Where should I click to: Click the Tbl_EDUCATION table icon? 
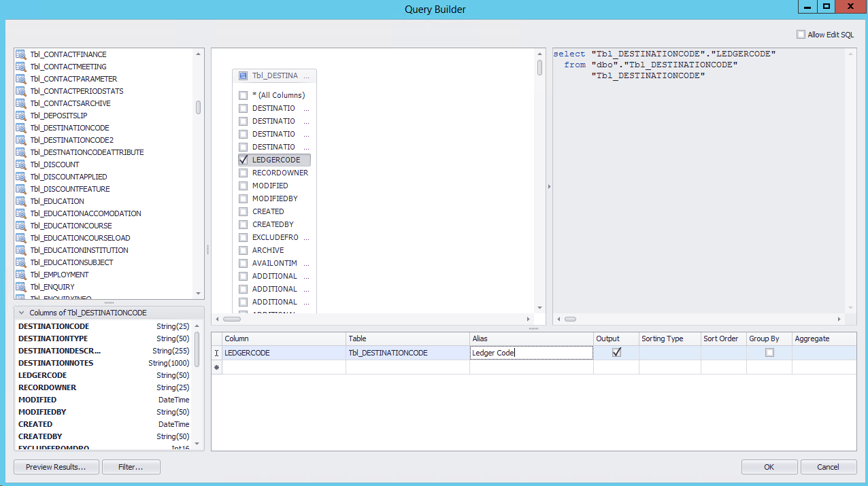(20, 201)
